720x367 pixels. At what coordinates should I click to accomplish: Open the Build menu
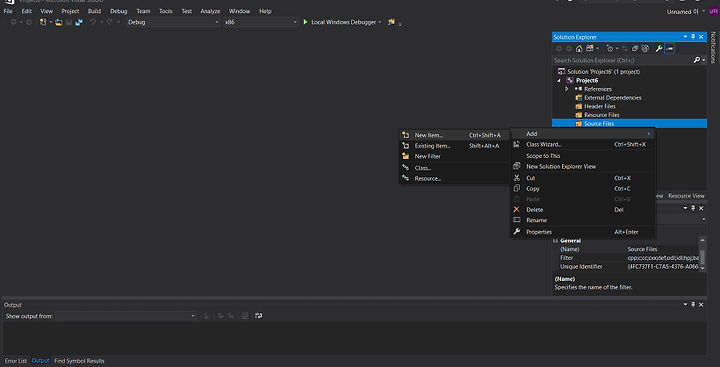94,11
